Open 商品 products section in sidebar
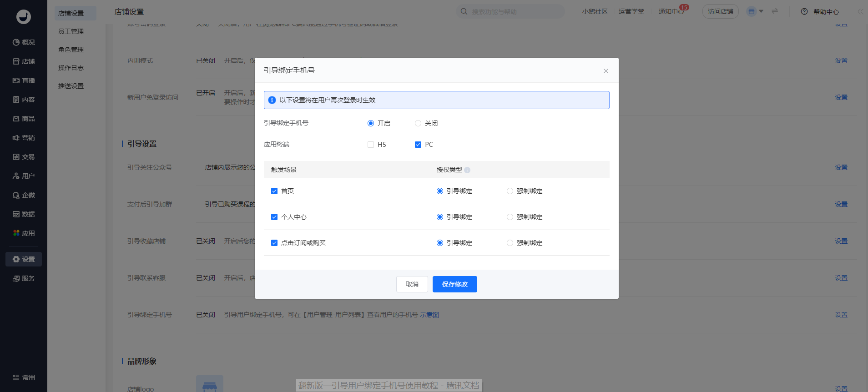 (24, 119)
